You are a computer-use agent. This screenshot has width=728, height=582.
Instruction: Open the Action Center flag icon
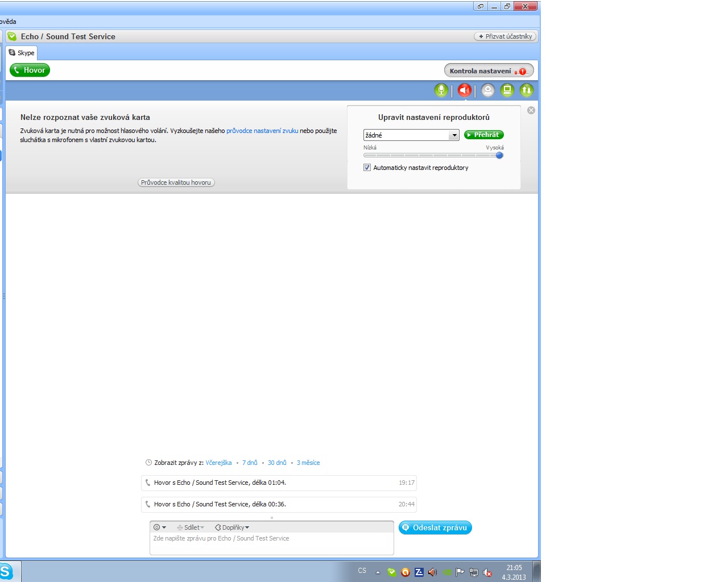(460, 572)
